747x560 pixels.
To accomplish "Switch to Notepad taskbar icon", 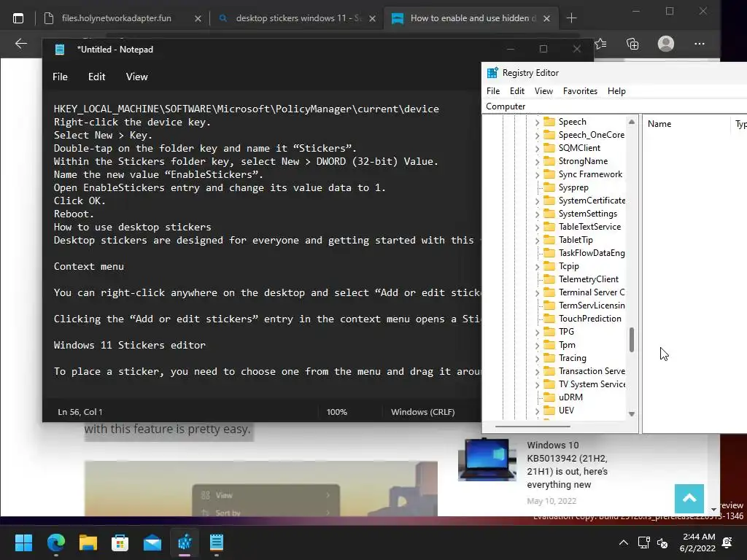I will (x=217, y=542).
